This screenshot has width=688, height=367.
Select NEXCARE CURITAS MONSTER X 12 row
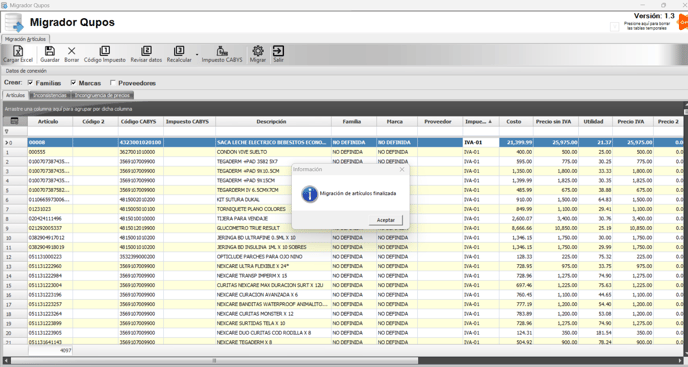[x=343, y=314]
